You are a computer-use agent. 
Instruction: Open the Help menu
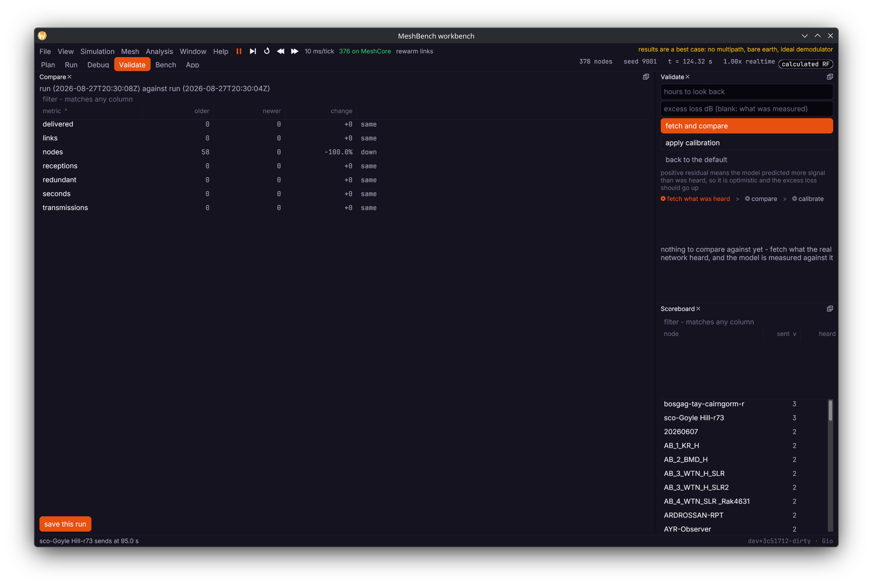[x=221, y=51]
